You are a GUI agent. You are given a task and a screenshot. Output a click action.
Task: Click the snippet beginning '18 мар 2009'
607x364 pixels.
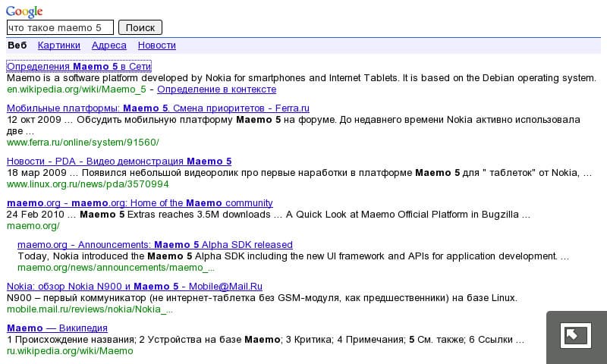pyautogui.click(x=299, y=173)
